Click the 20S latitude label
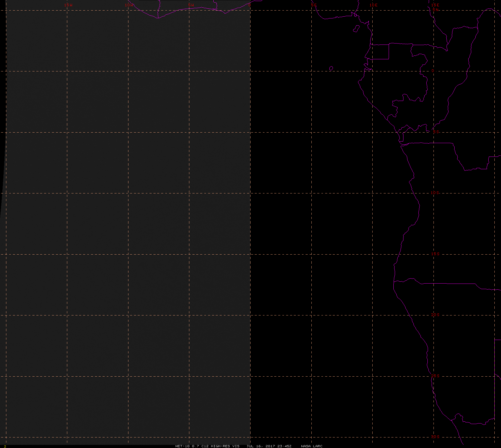501x448 pixels. [x=435, y=315]
